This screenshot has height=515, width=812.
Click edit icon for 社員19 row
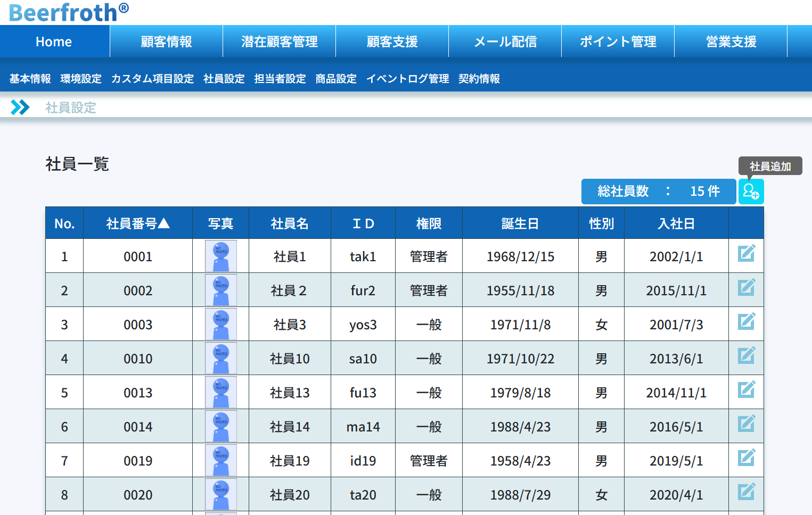coord(746,458)
